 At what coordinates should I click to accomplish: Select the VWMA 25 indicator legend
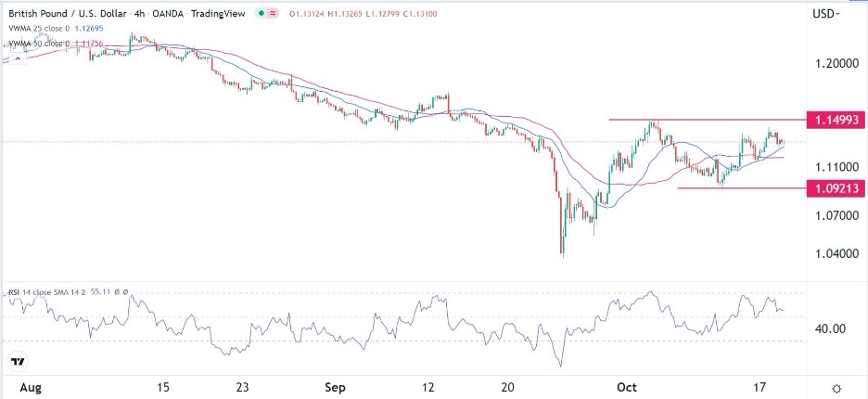(x=33, y=27)
